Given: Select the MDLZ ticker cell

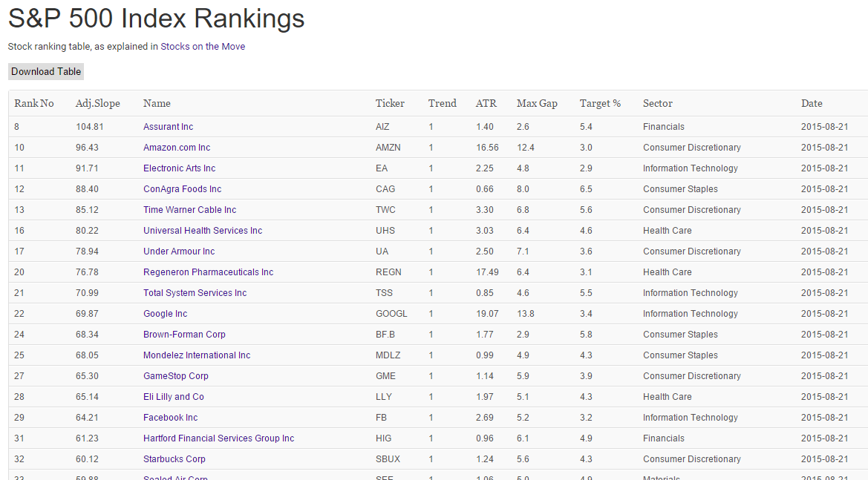Looking at the screenshot, I should (x=388, y=355).
